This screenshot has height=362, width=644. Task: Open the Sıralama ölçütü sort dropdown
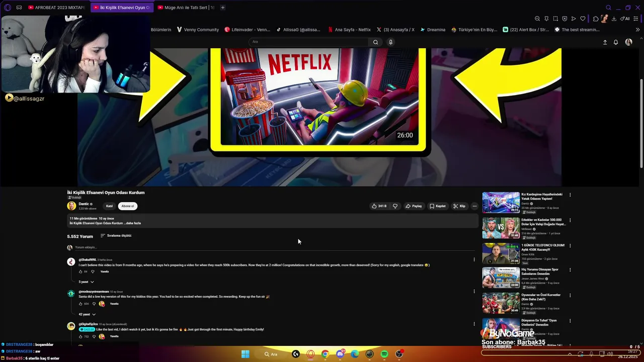(x=116, y=236)
